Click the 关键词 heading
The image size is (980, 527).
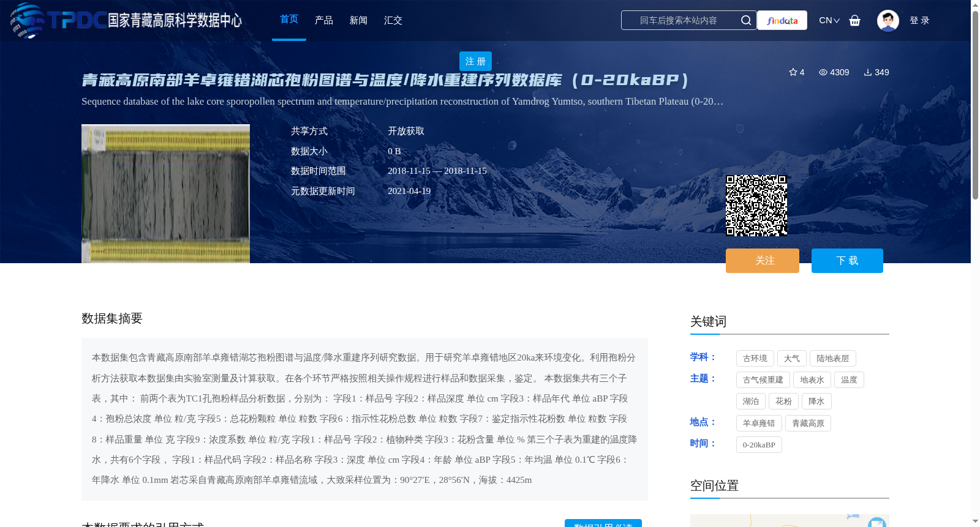[x=709, y=322]
